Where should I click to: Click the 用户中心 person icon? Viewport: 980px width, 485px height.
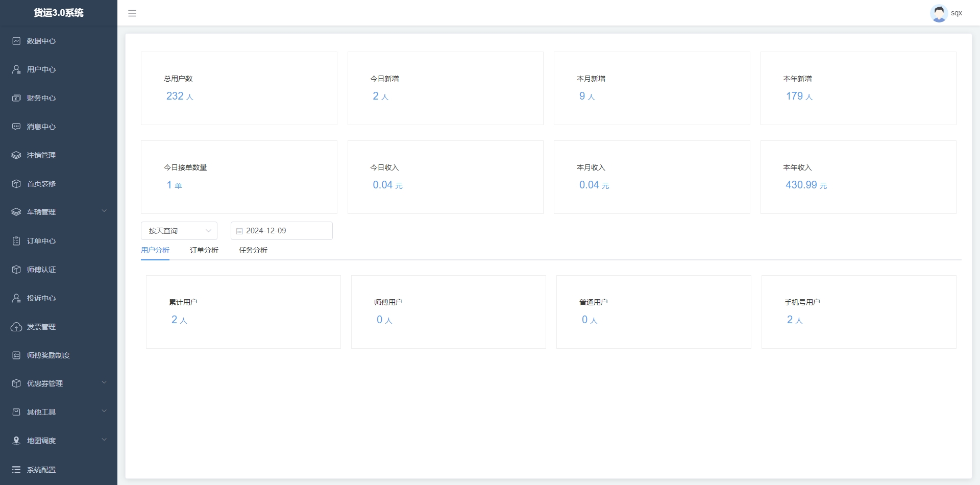(16, 69)
